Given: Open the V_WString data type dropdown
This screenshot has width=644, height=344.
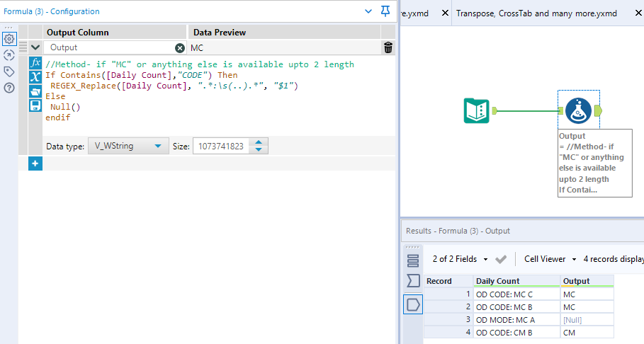Looking at the screenshot, I should coord(128,146).
